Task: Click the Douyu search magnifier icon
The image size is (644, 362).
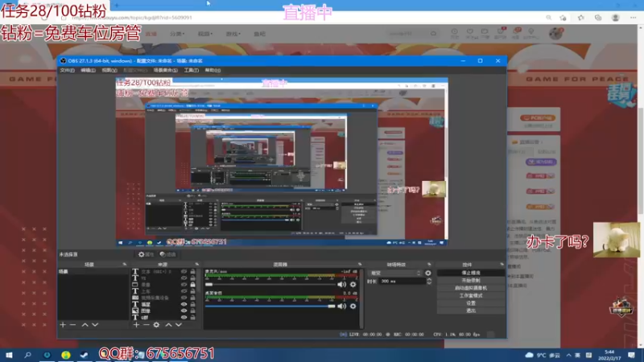Action: pos(433,34)
